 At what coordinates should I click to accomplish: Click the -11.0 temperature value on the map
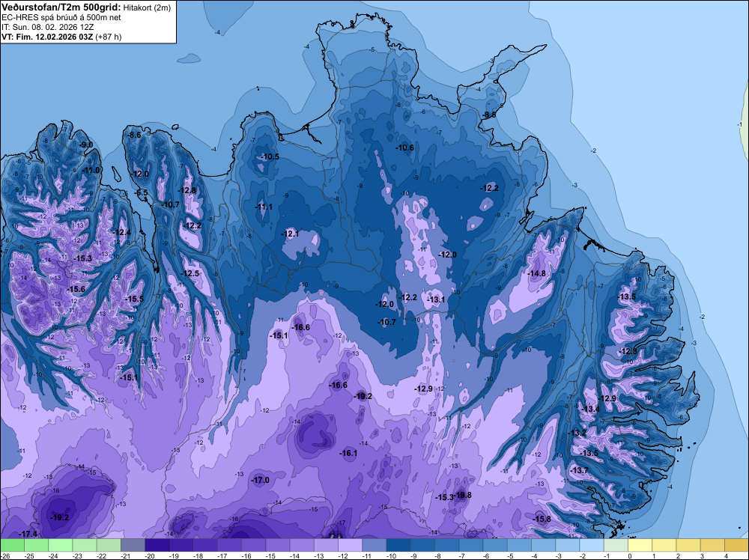tap(91, 171)
